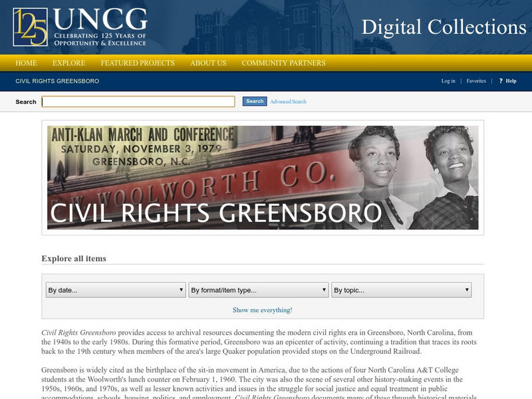Open the Home menu item
The height and width of the screenshot is (399, 532).
point(26,63)
